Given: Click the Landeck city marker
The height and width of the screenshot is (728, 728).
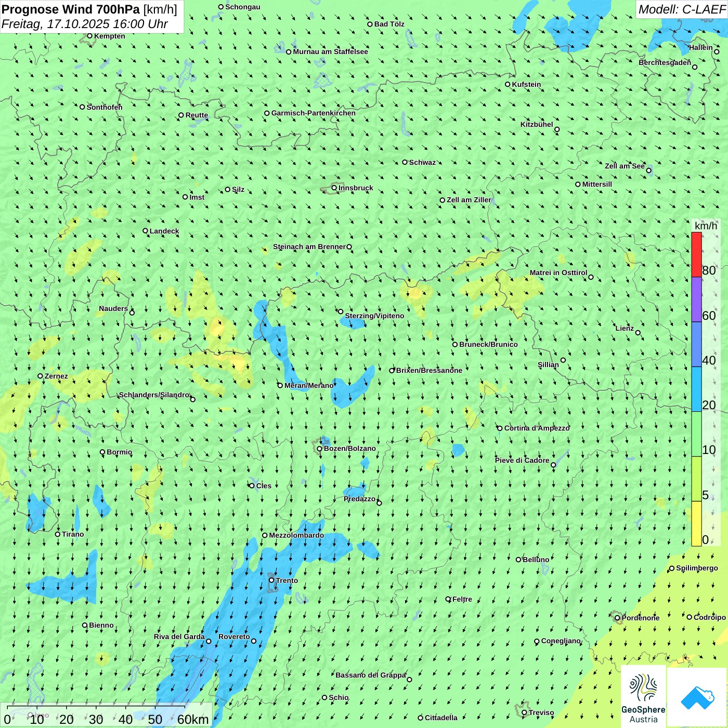Looking at the screenshot, I should coord(145,231).
